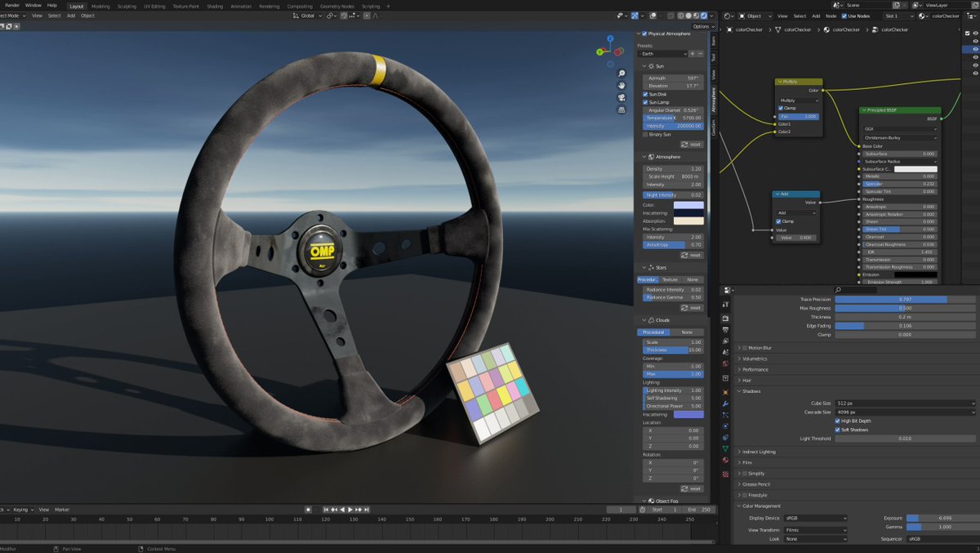Open the Particles properties tab icon
The width and height of the screenshot is (980, 553).
[x=725, y=415]
